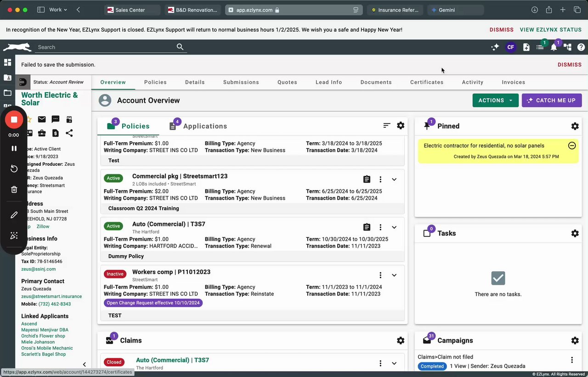This screenshot has height=377, width=588.
Task: Open the hierarchy tree icon in header
Action: (x=568, y=47)
